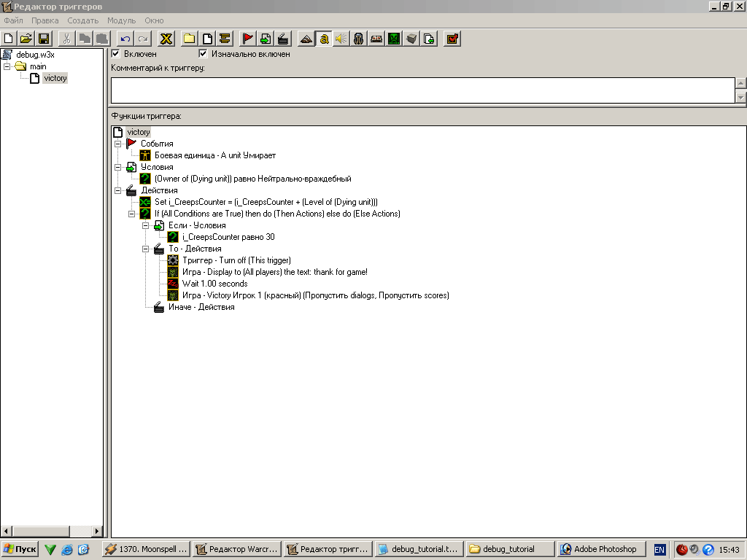
Task: Select the Set i_CreepsCounter action
Action: coord(266,202)
